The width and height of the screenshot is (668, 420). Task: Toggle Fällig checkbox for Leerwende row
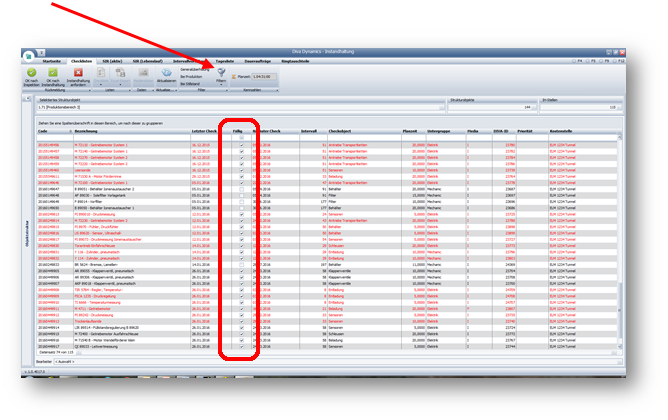click(241, 169)
